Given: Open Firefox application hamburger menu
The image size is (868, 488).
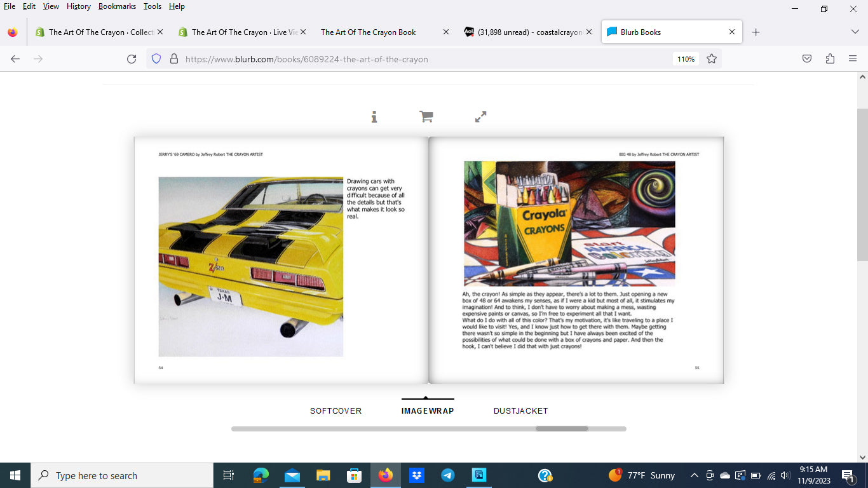Looking at the screenshot, I should point(853,59).
